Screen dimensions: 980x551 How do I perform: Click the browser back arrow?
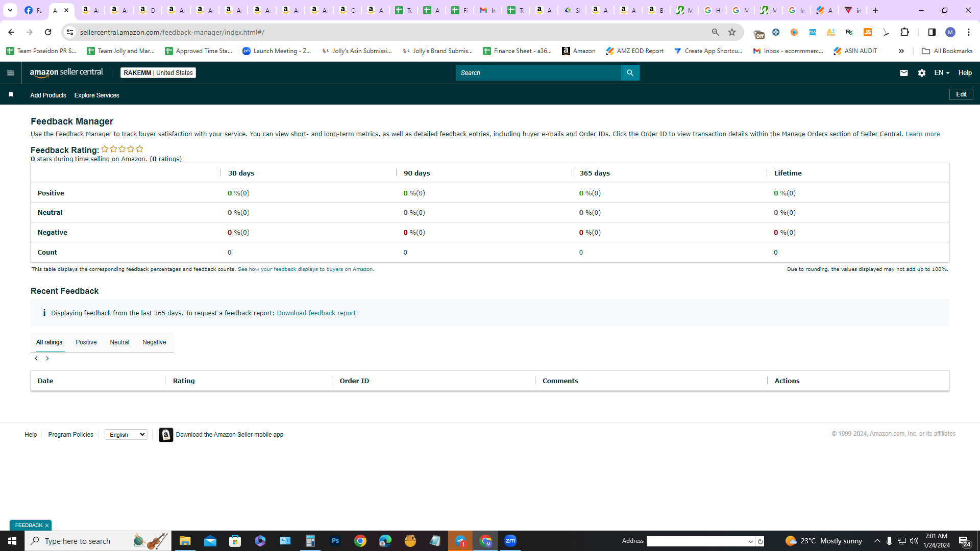(x=11, y=32)
